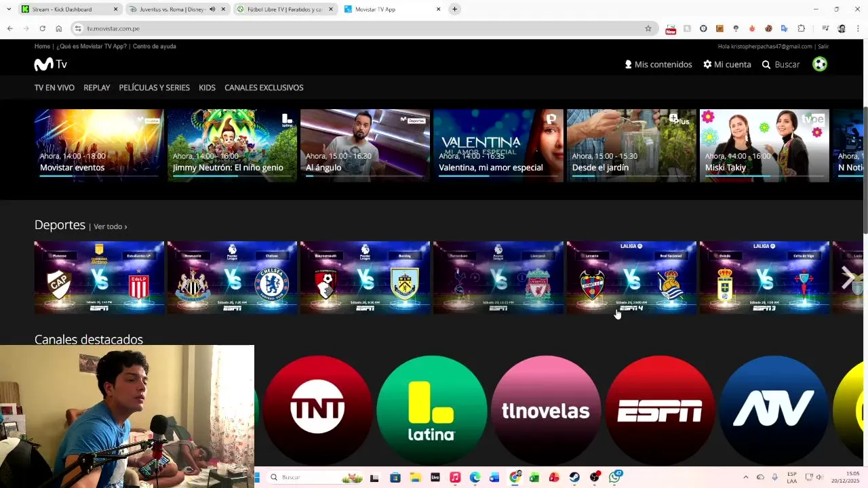
Task: Open Desde el jardín thumbnail
Action: [x=631, y=145]
